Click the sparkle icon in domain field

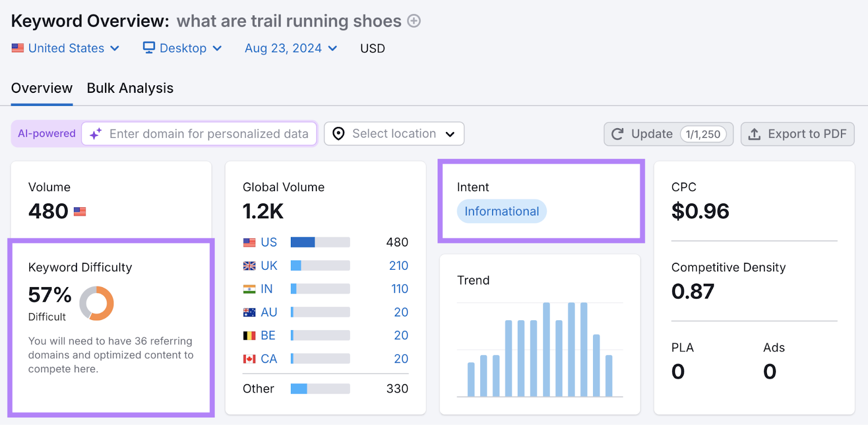coord(96,134)
